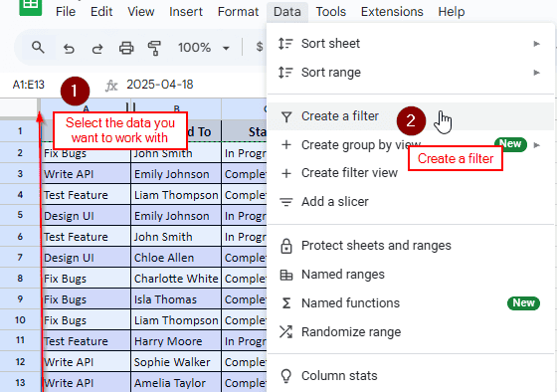Screen dimensions: 557x392
Task: Click Liam Thompson cell in row 4
Action: [x=176, y=195]
